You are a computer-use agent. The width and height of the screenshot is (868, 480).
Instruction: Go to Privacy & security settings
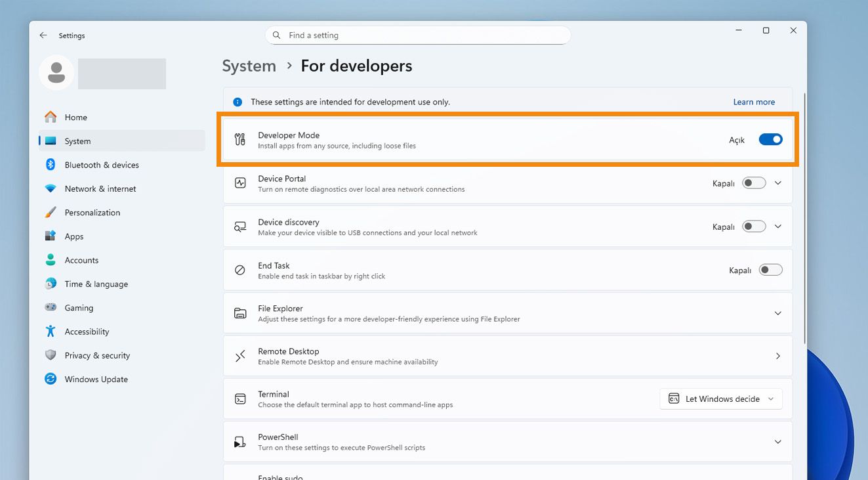[97, 355]
